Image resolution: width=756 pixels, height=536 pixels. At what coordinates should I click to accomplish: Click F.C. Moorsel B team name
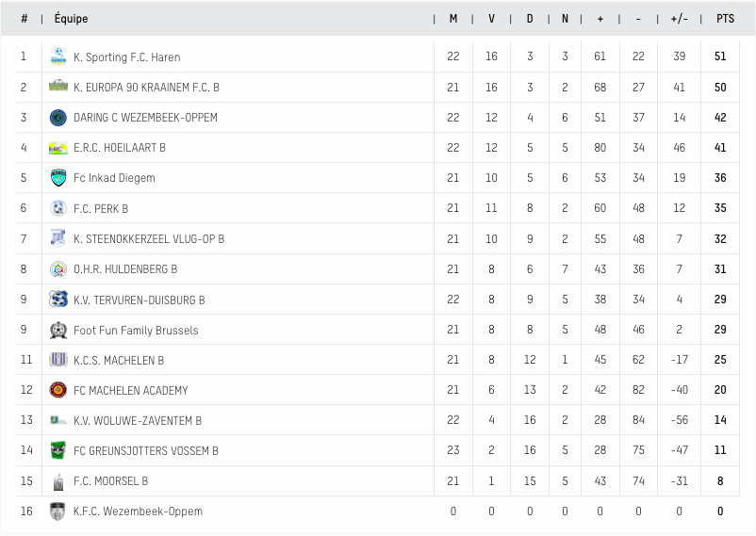(110, 481)
